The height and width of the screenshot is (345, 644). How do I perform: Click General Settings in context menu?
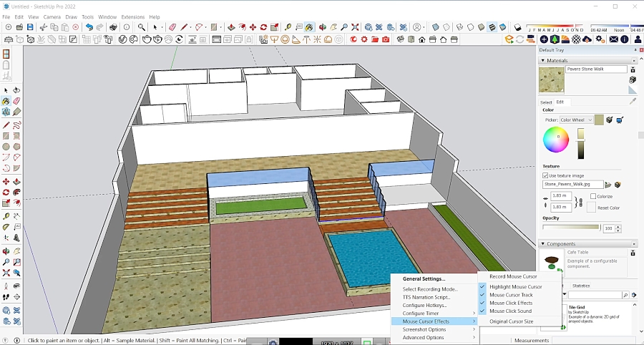pos(424,279)
